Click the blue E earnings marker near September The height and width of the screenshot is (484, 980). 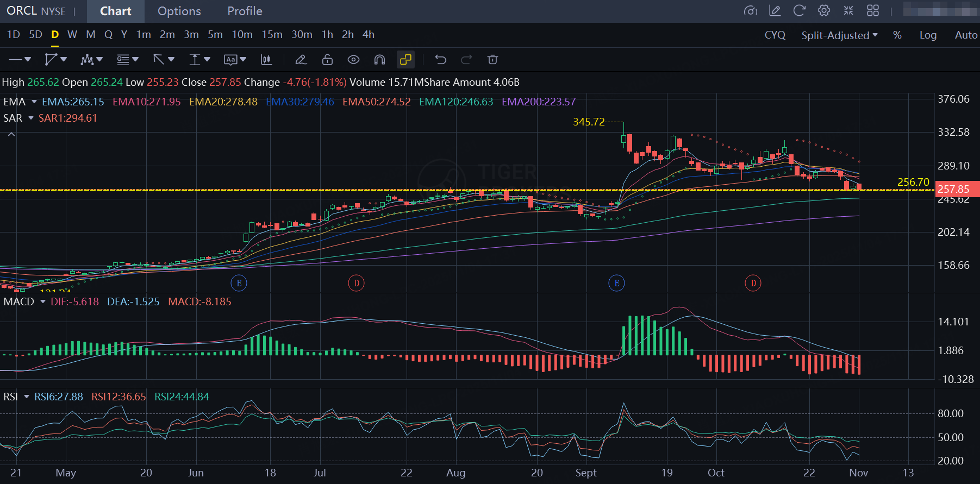[616, 283]
